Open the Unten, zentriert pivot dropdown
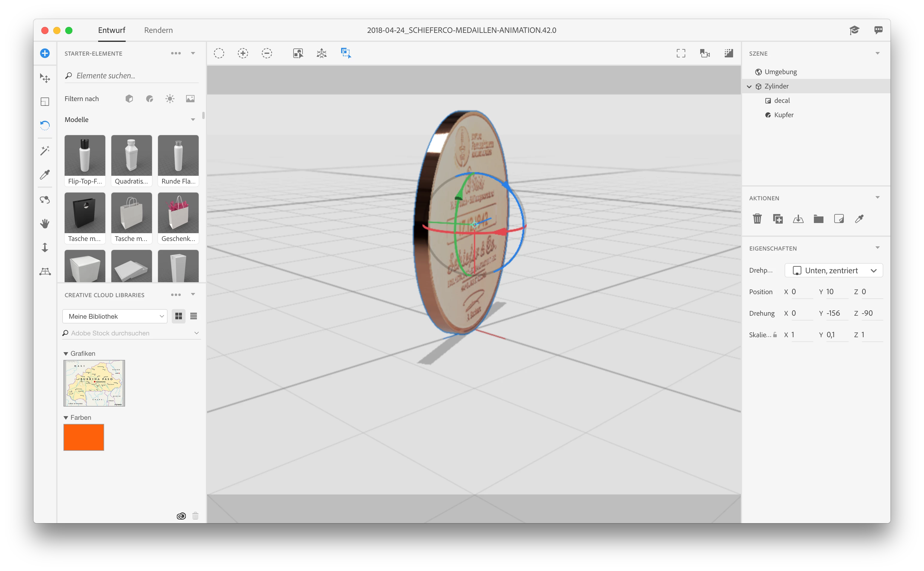Screen dimensions: 924x571 pyautogui.click(x=833, y=270)
